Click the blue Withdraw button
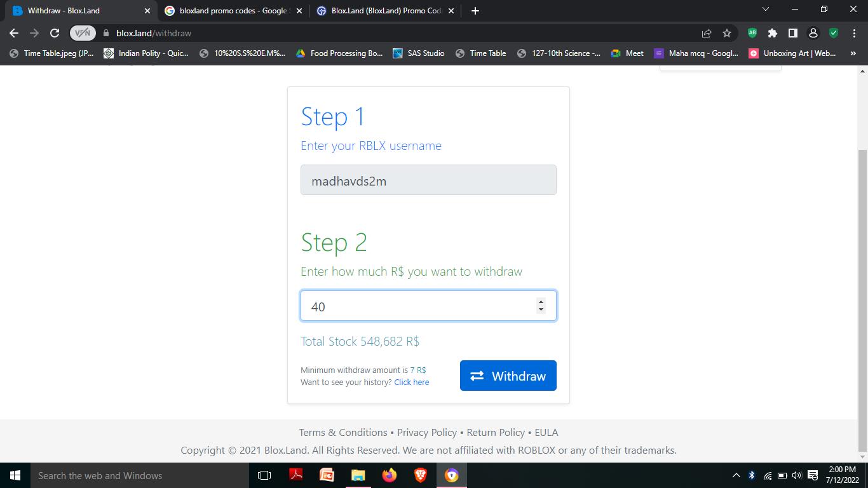This screenshot has width=868, height=488. [x=508, y=376]
